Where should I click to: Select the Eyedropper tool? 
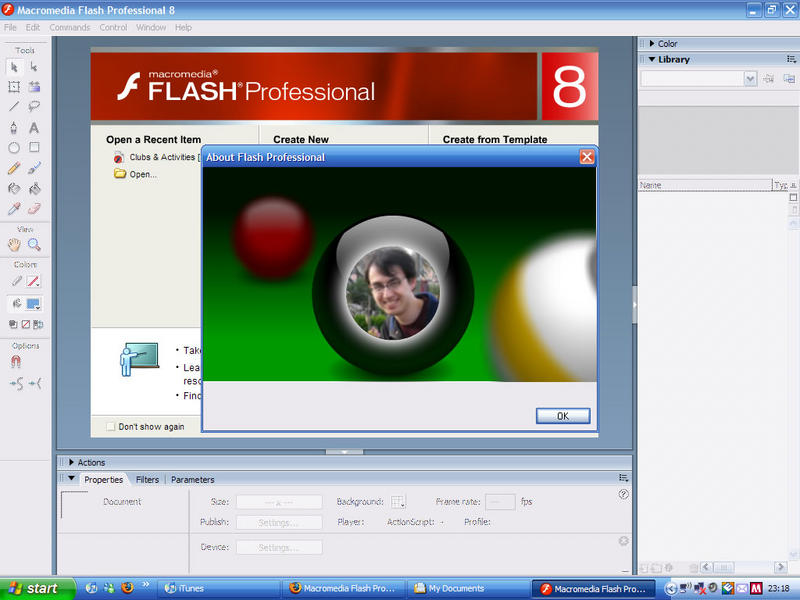(x=14, y=208)
